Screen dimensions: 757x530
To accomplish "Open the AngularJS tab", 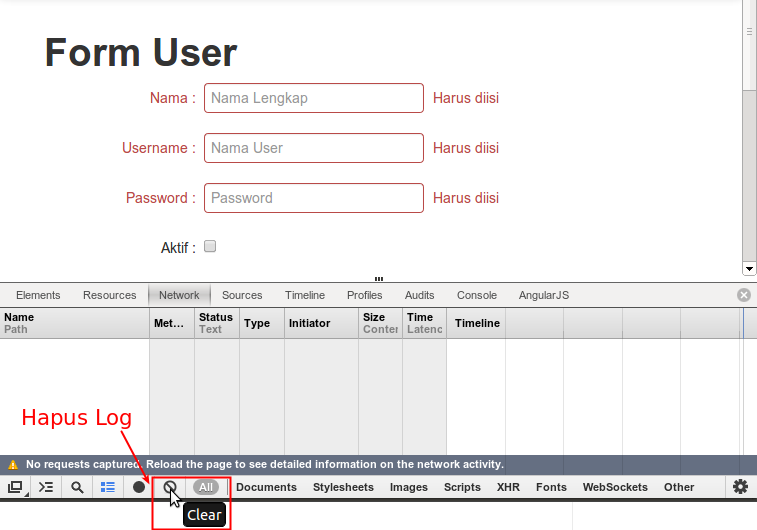I will (543, 295).
